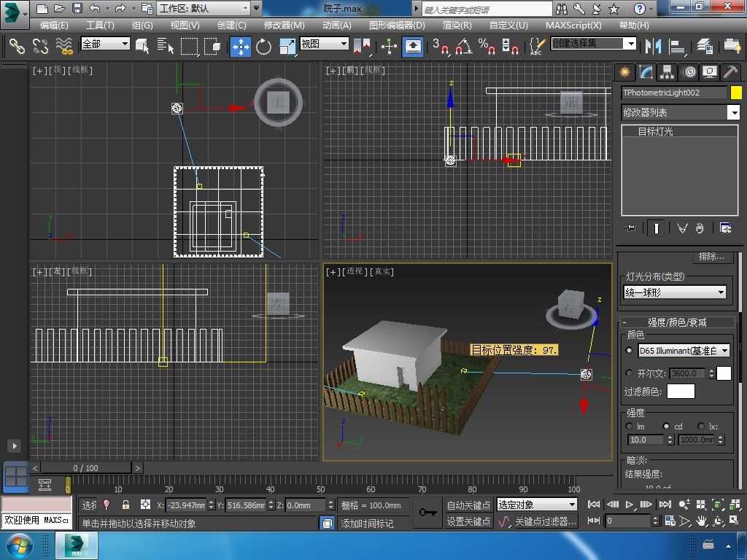Viewport: 747px width, 560px height.
Task: Open 选定对象 key filter dropdown
Action: 536,505
